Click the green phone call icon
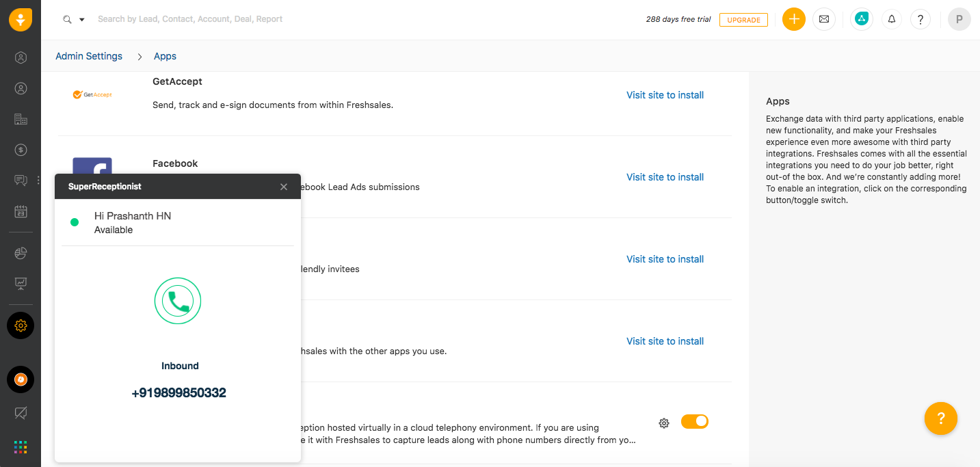The height and width of the screenshot is (467, 980). pos(178,301)
